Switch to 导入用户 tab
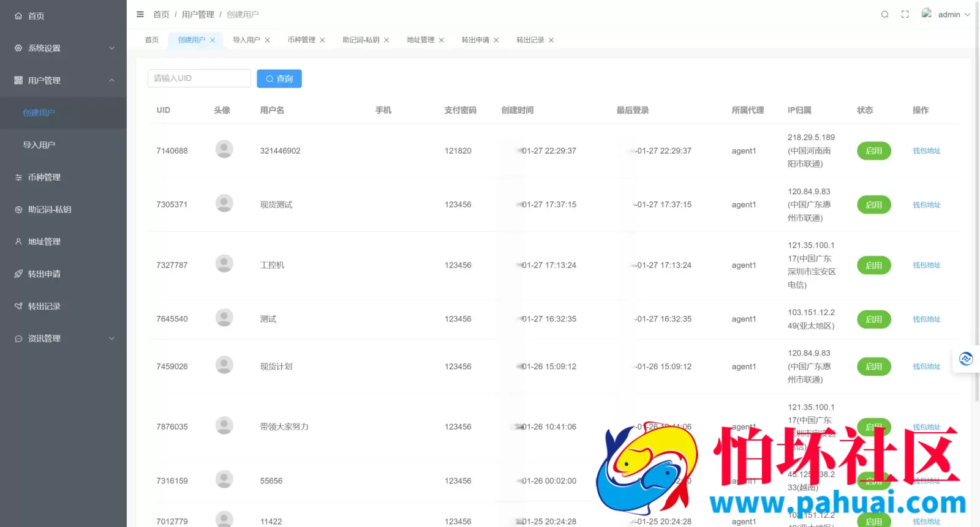Viewport: 980px width, 527px height. (x=246, y=40)
